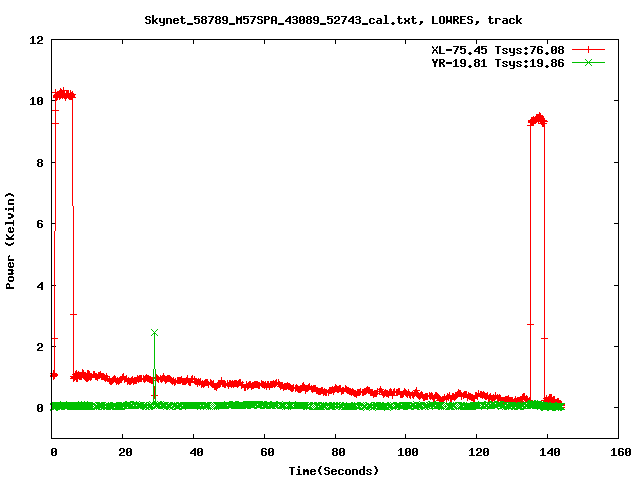Click the green spike marker near 29 seconds
Image resolution: width=640 pixels, height=480 pixels.
[154, 333]
